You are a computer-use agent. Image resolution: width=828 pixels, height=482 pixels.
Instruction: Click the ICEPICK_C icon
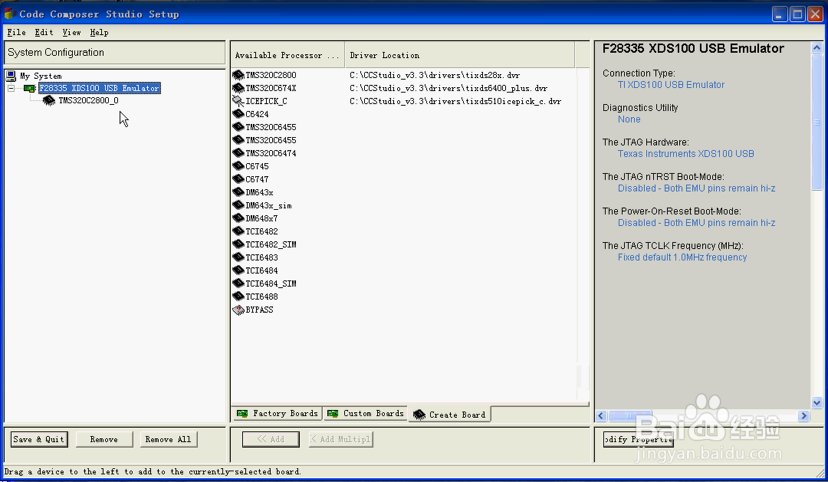point(238,101)
